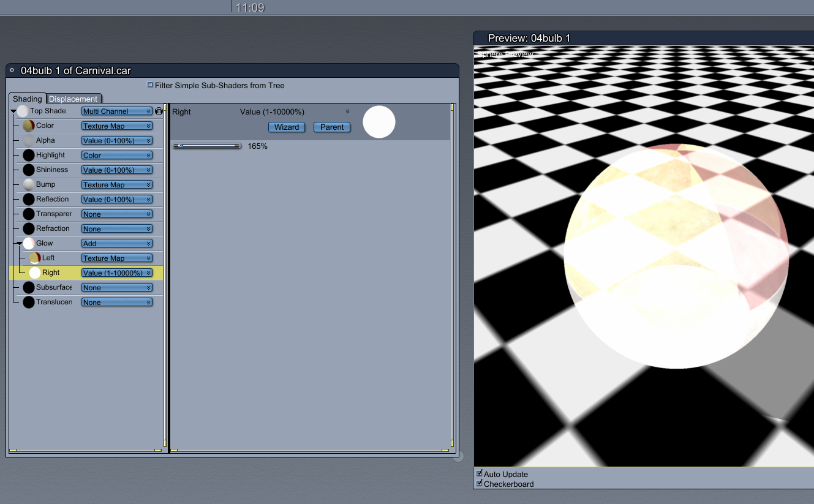Screen dimensions: 814x504
Task: Open the Refraction row None dropdown
Action: tap(117, 229)
